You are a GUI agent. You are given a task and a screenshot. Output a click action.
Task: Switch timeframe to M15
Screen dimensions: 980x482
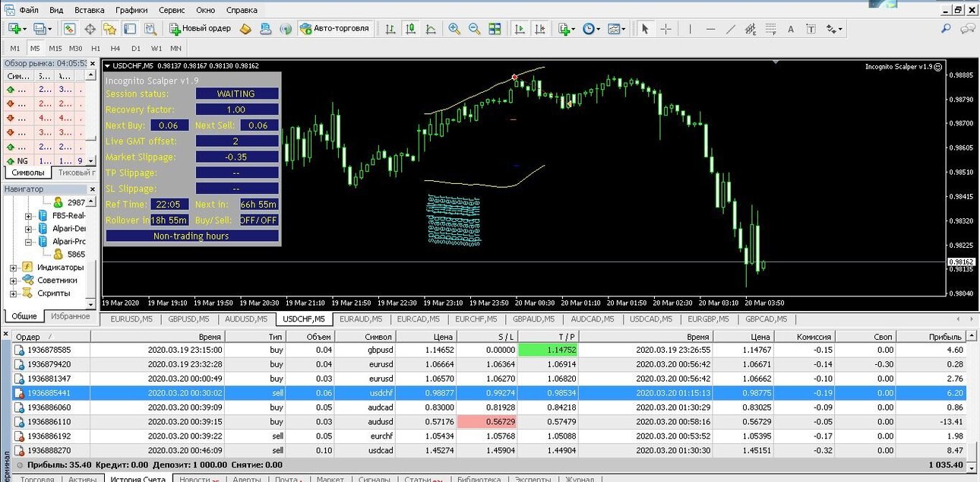click(x=55, y=48)
